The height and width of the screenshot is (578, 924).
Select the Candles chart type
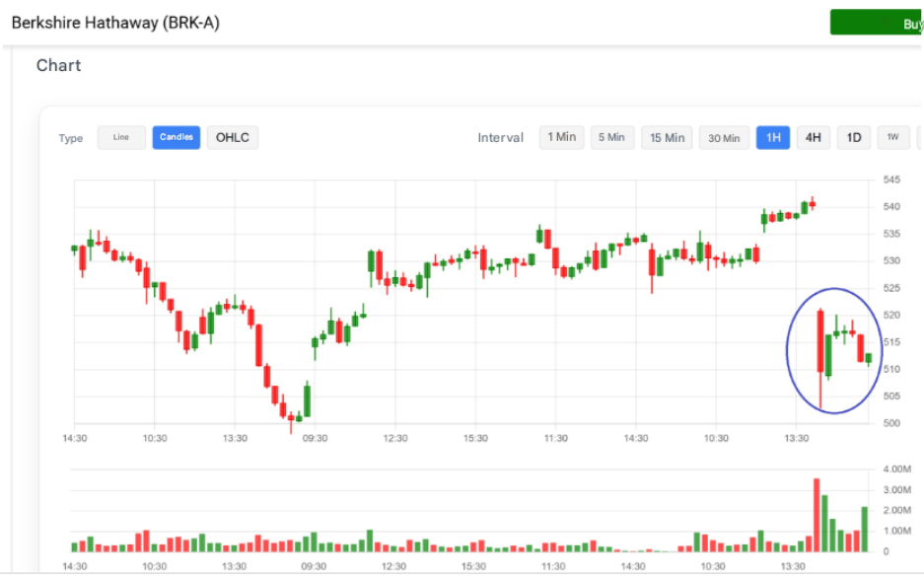tap(176, 137)
